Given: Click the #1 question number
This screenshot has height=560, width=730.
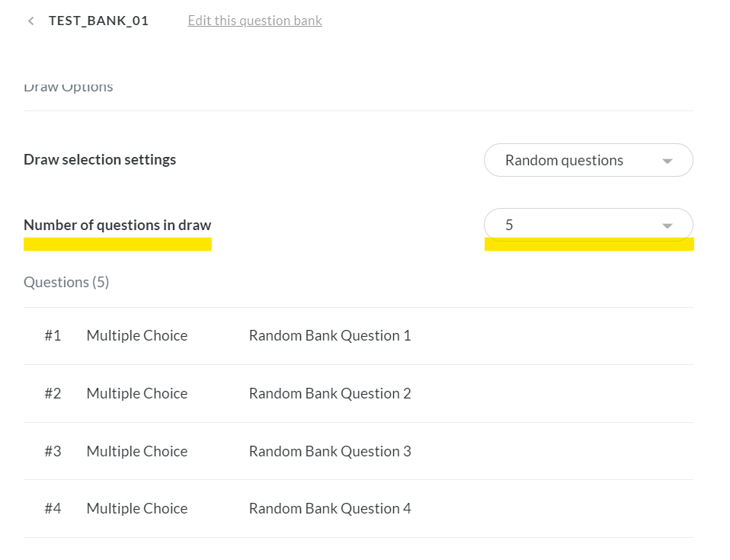Looking at the screenshot, I should coord(53,336).
